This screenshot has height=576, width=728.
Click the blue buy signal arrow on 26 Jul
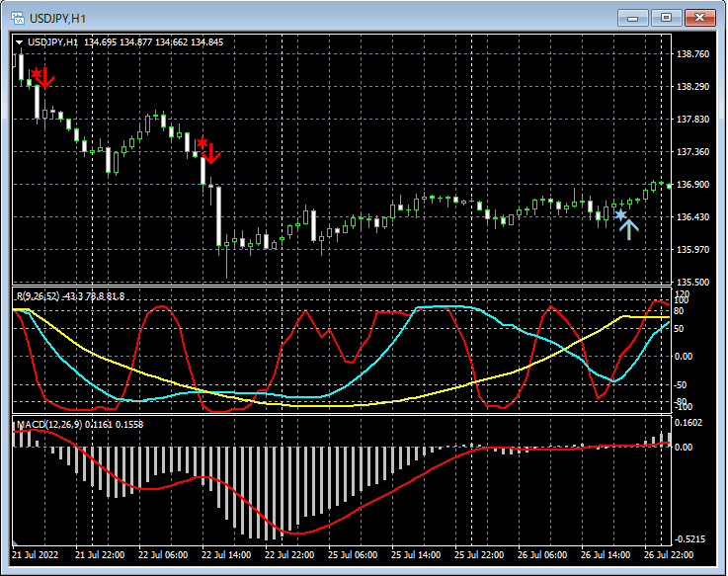pos(628,230)
